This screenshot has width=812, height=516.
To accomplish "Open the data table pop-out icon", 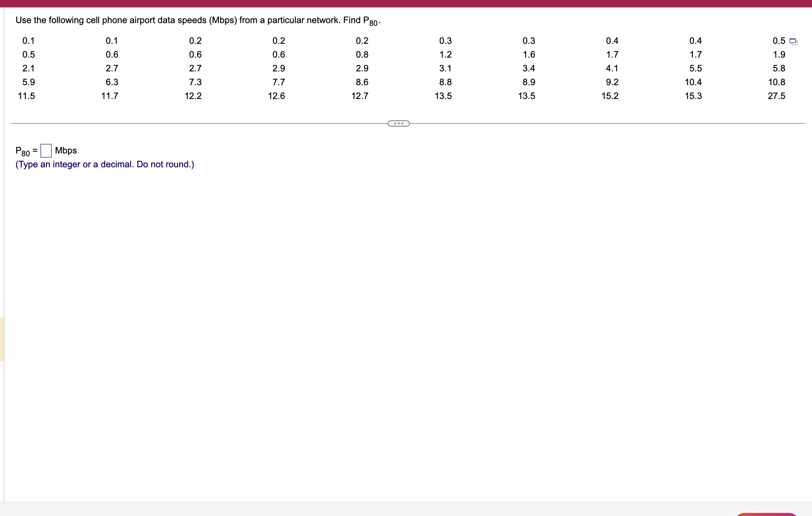I will point(793,42).
